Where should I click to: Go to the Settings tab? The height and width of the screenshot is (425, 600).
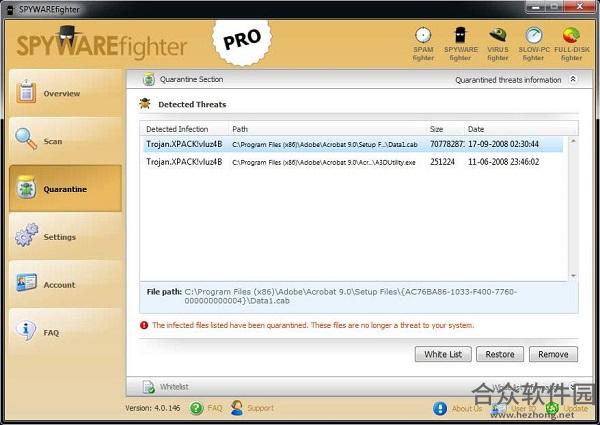[x=65, y=236]
